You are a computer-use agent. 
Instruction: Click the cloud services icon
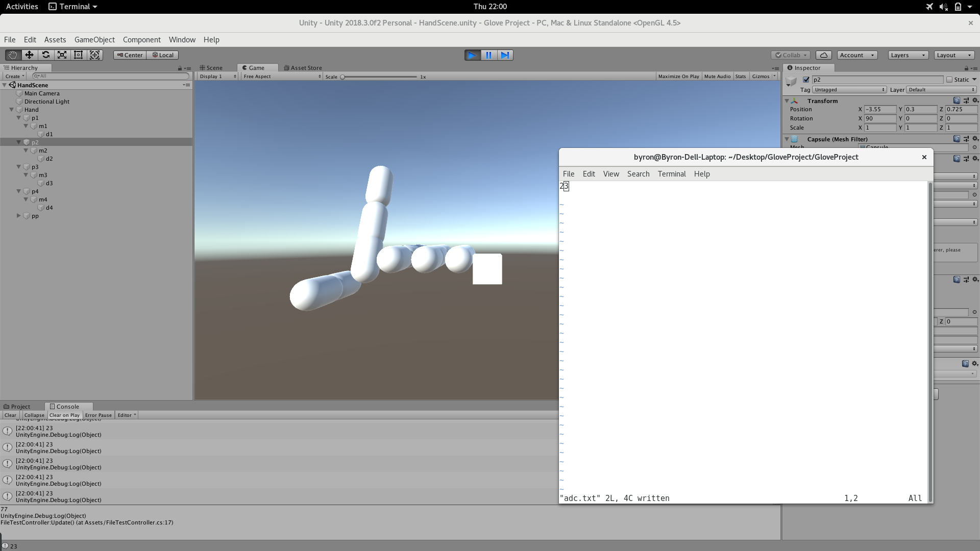pyautogui.click(x=823, y=55)
